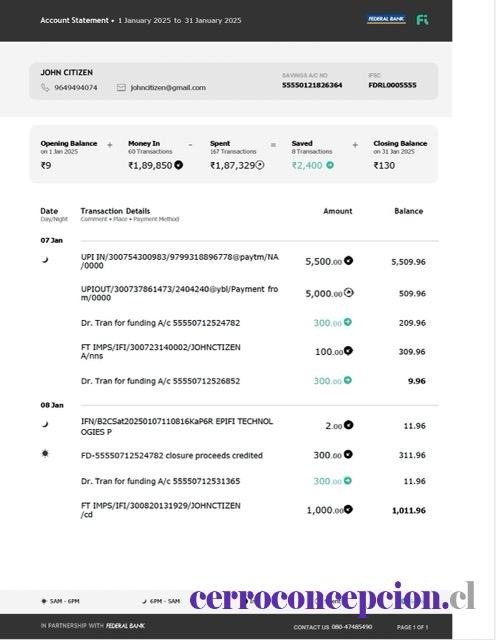Click the sun icon beside FD closure proceeds
Screen dimensions: 496x640
tap(45, 453)
